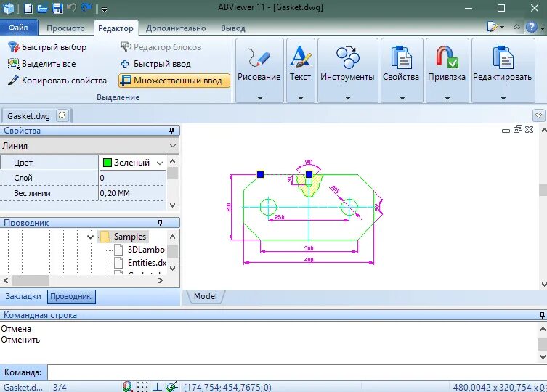This screenshot has height=392, width=547.
Task: Redo the last undone action
Action: (86, 8)
